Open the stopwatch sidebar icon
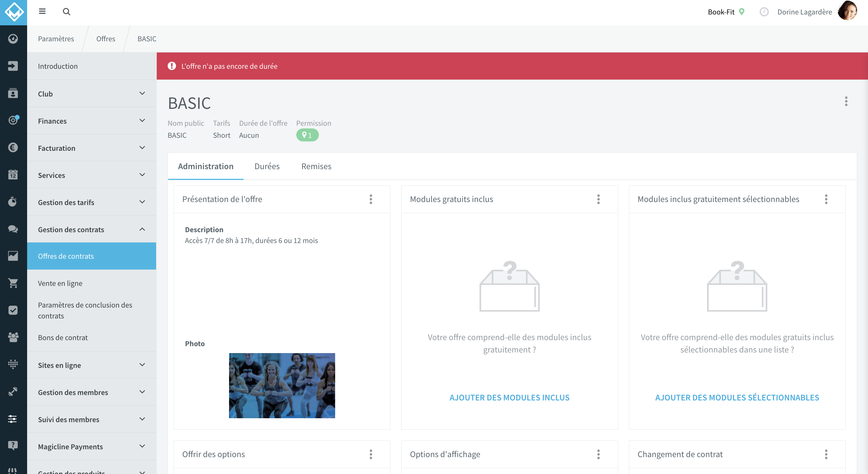 pos(13,202)
